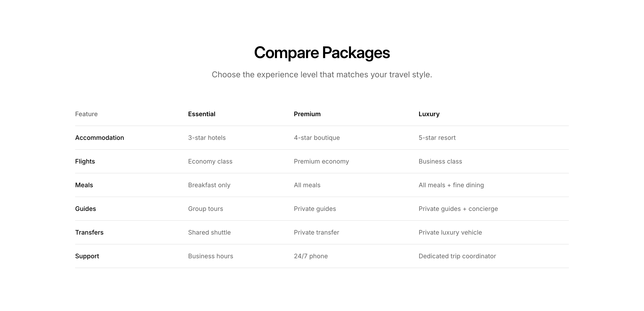The width and height of the screenshot is (644, 311).
Task: Click the 24/7 phone cell
Action: 311,256
